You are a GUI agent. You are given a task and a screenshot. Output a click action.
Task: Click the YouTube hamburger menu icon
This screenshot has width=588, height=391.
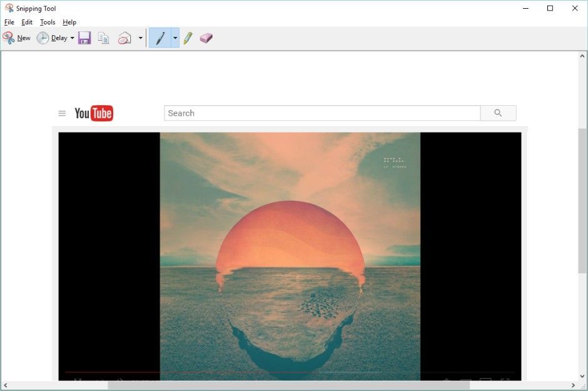pos(63,113)
